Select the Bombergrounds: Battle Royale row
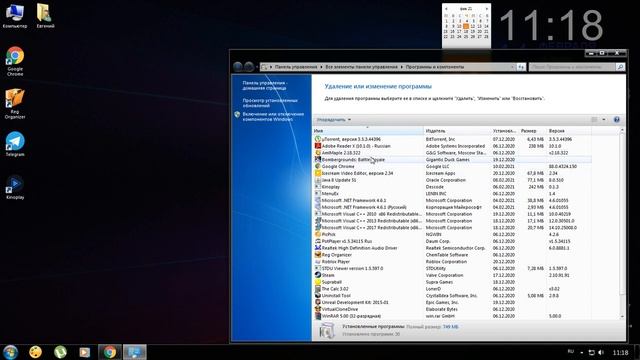The width and height of the screenshot is (640, 360). [x=452, y=160]
